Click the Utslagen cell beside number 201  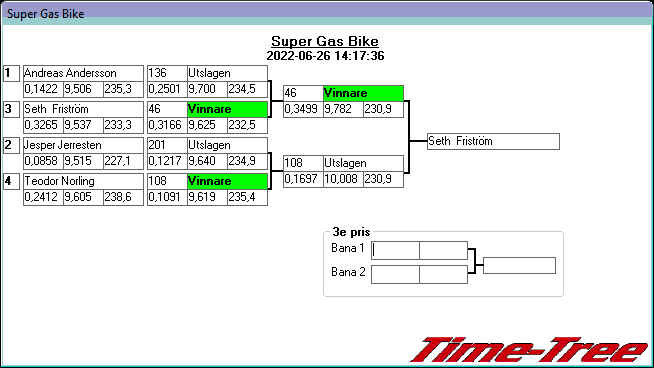pyautogui.click(x=227, y=145)
